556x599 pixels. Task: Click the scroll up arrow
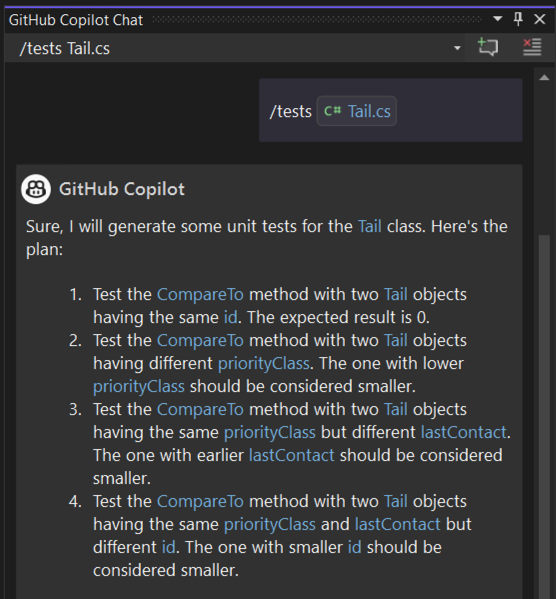544,78
